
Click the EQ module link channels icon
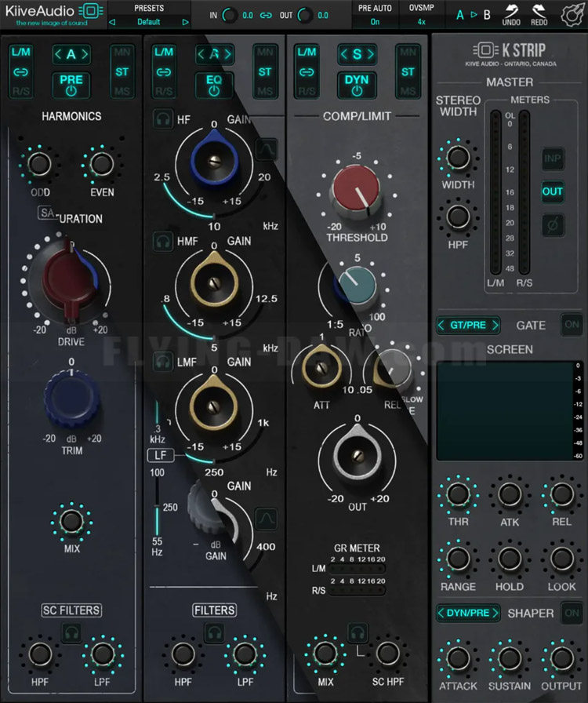pos(164,71)
